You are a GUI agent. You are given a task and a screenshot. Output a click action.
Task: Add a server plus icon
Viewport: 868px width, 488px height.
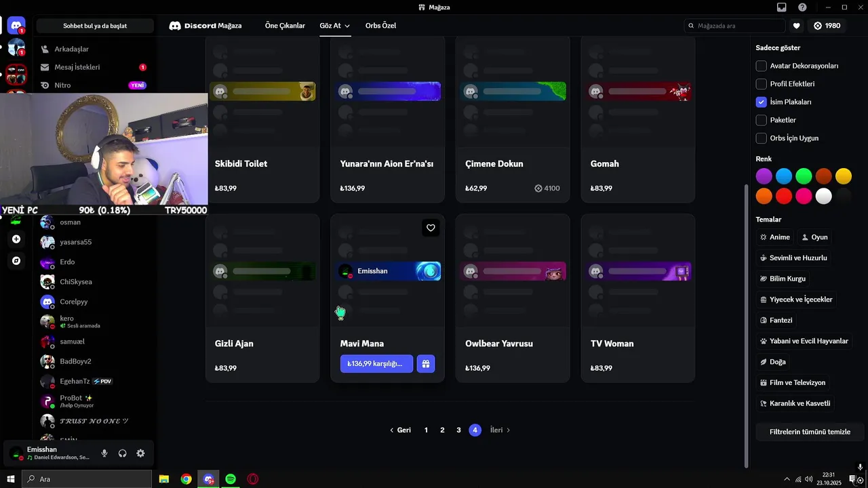(x=16, y=239)
